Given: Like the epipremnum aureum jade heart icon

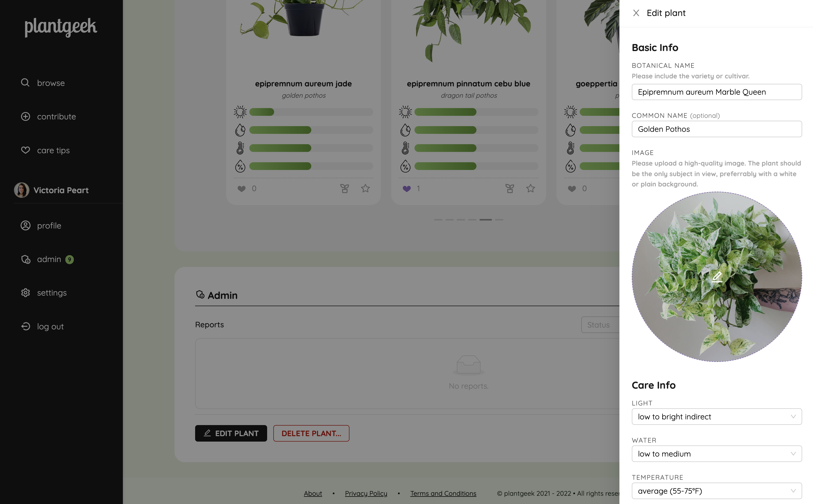Looking at the screenshot, I should 241,189.
